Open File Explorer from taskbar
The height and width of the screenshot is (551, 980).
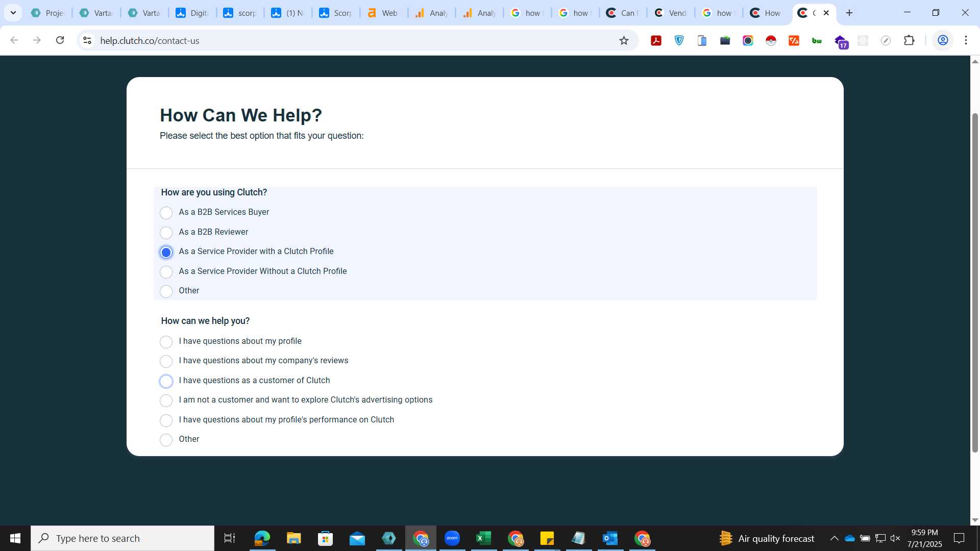pos(293,538)
